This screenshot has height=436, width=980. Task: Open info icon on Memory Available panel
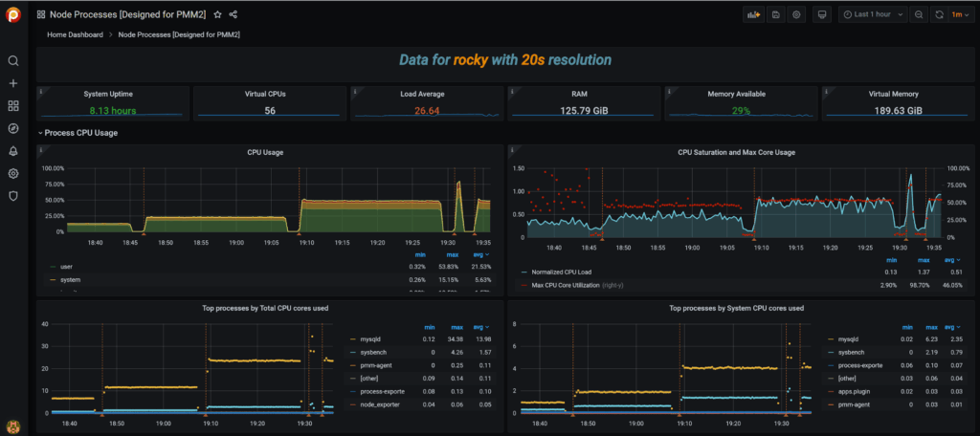pyautogui.click(x=669, y=91)
